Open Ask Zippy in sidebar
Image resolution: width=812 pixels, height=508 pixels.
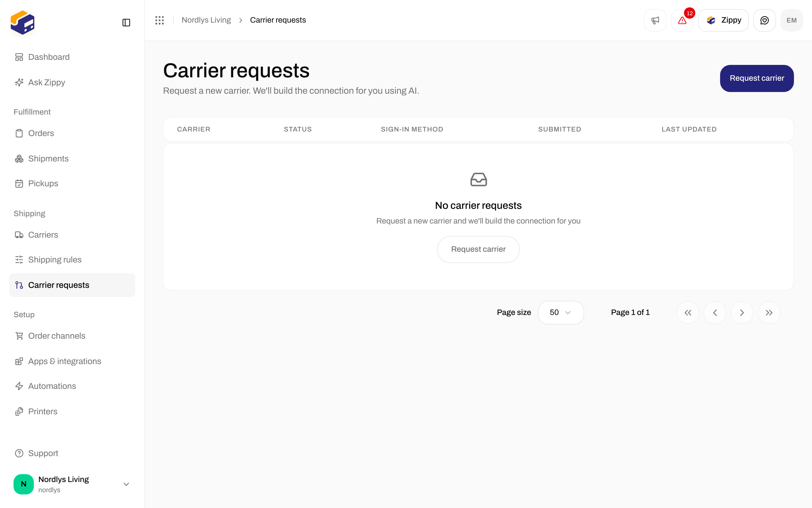pyautogui.click(x=72, y=82)
